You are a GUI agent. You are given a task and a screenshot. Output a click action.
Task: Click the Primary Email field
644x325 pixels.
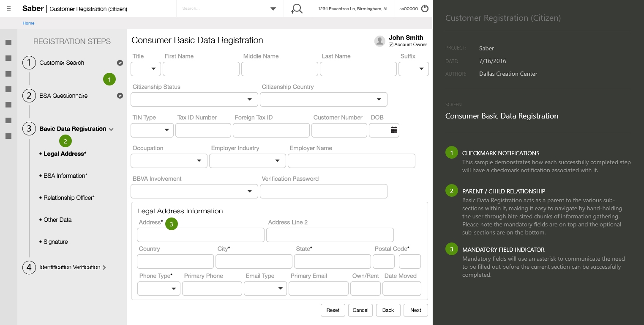[x=319, y=289]
